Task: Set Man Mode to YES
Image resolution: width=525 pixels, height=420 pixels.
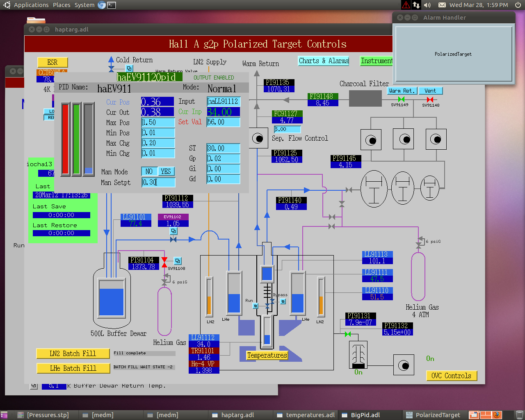Action: (166, 171)
